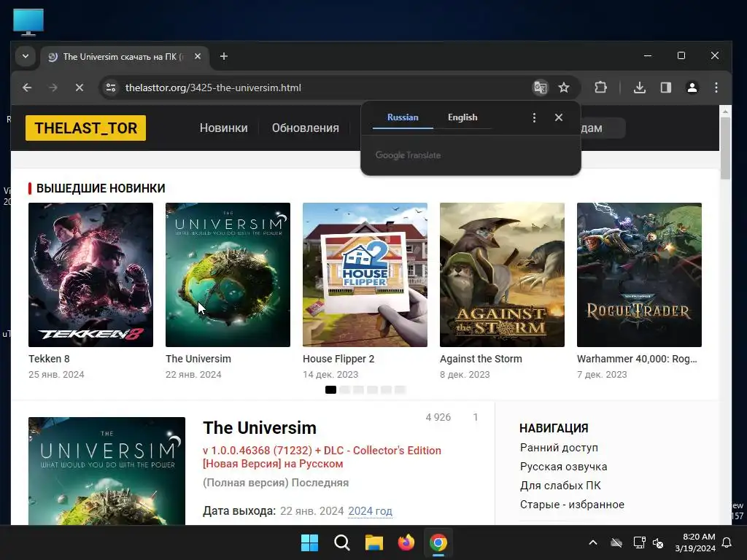Click the House Flipper 2 title link
This screenshot has width=747, height=560.
(x=338, y=359)
